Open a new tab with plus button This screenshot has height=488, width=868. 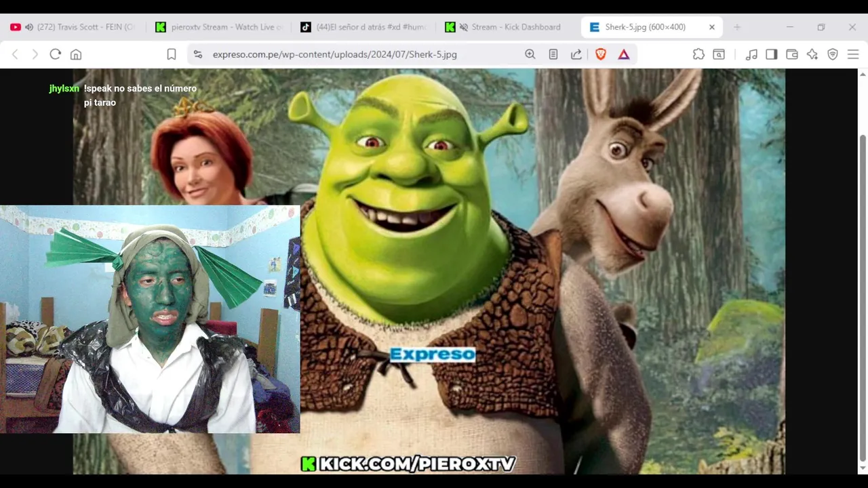point(737,27)
